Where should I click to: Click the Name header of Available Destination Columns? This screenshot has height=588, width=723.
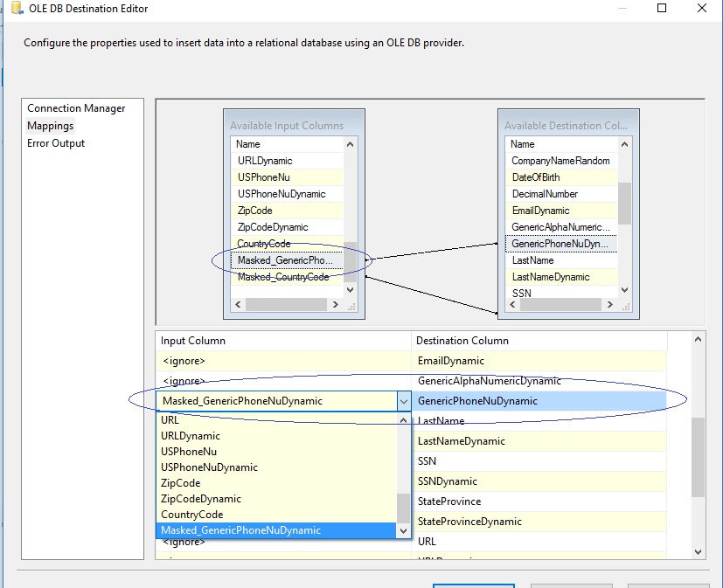click(x=561, y=144)
